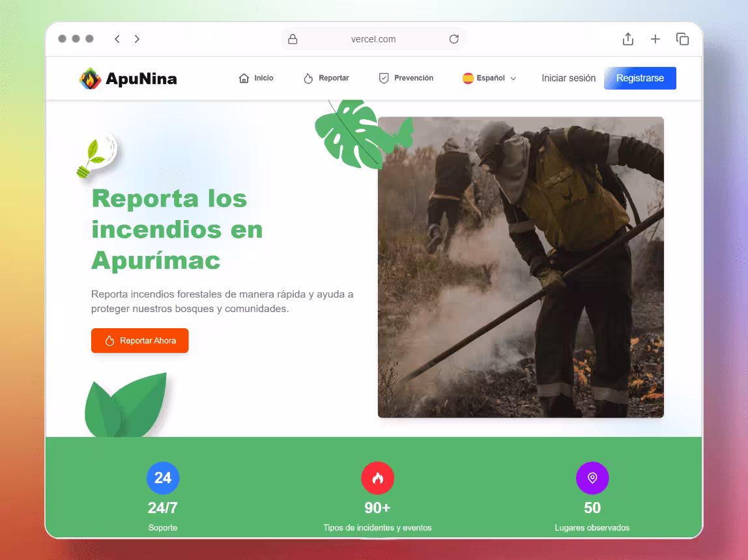Click the home icon beside Inicio
Image resolution: width=748 pixels, height=560 pixels.
point(244,78)
